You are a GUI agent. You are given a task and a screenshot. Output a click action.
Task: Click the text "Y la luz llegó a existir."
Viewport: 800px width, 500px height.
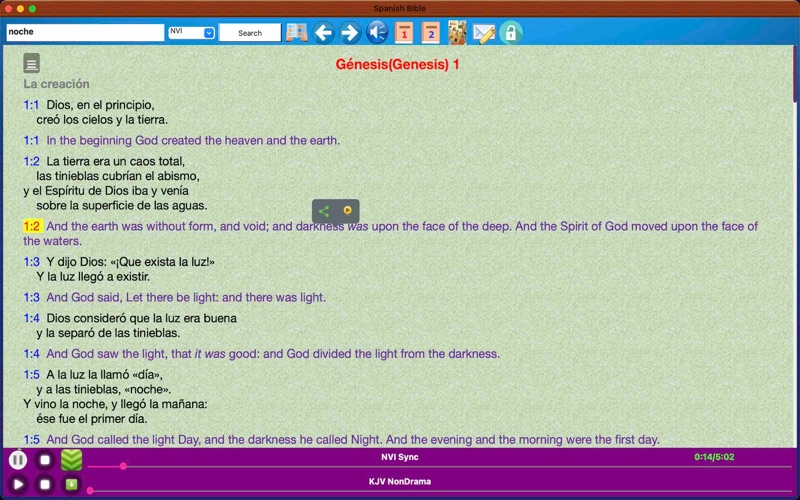(x=93, y=277)
